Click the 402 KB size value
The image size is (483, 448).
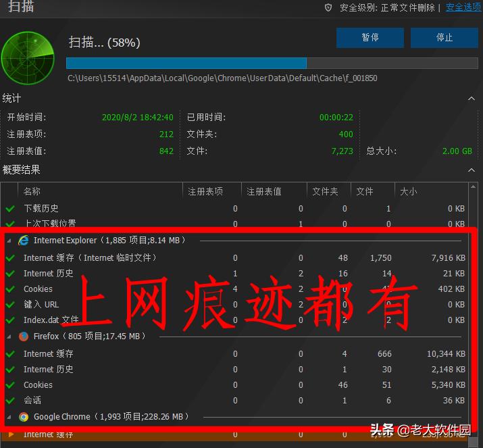click(x=451, y=289)
